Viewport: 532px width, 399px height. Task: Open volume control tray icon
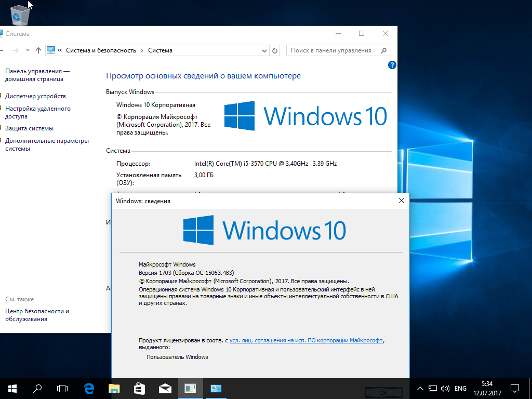pyautogui.click(x=445, y=389)
